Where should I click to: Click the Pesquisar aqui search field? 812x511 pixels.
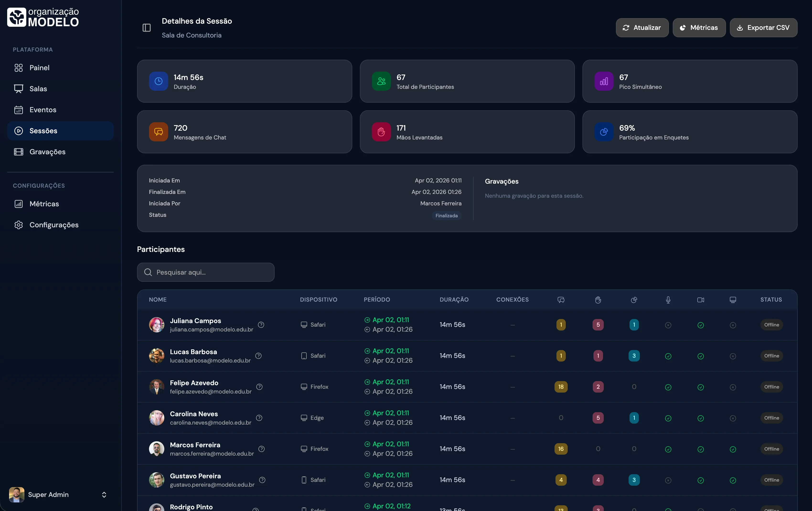click(x=206, y=272)
